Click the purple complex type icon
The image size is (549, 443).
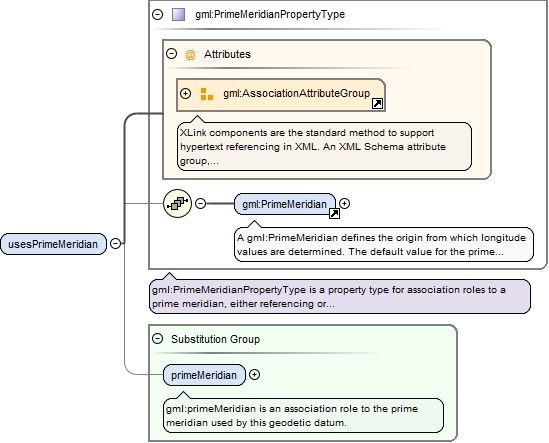click(179, 14)
